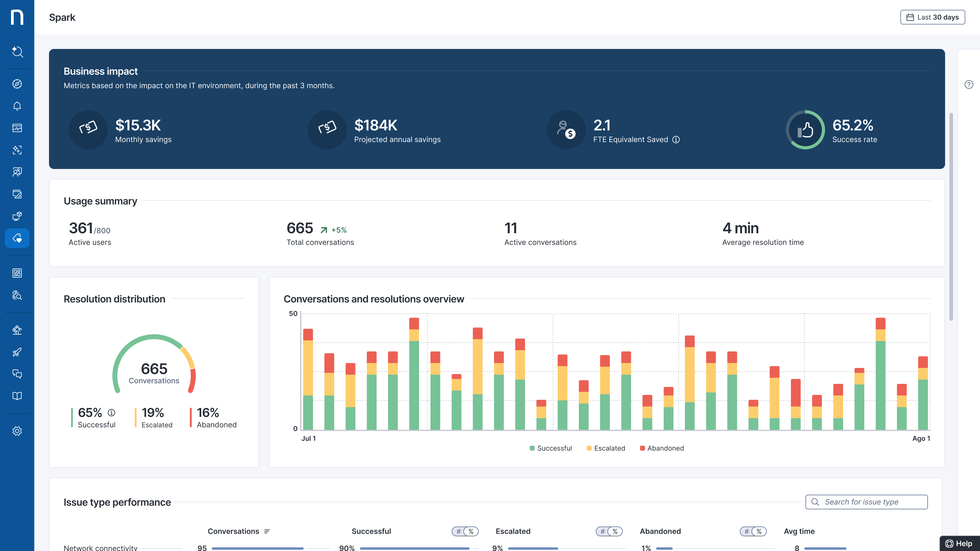Click the rocket icon in sidebar

17,352
